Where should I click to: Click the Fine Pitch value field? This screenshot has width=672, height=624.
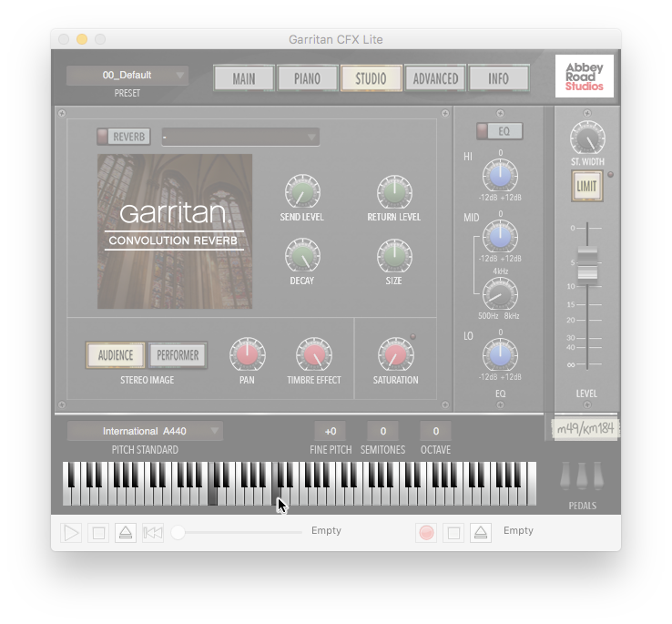pos(330,431)
